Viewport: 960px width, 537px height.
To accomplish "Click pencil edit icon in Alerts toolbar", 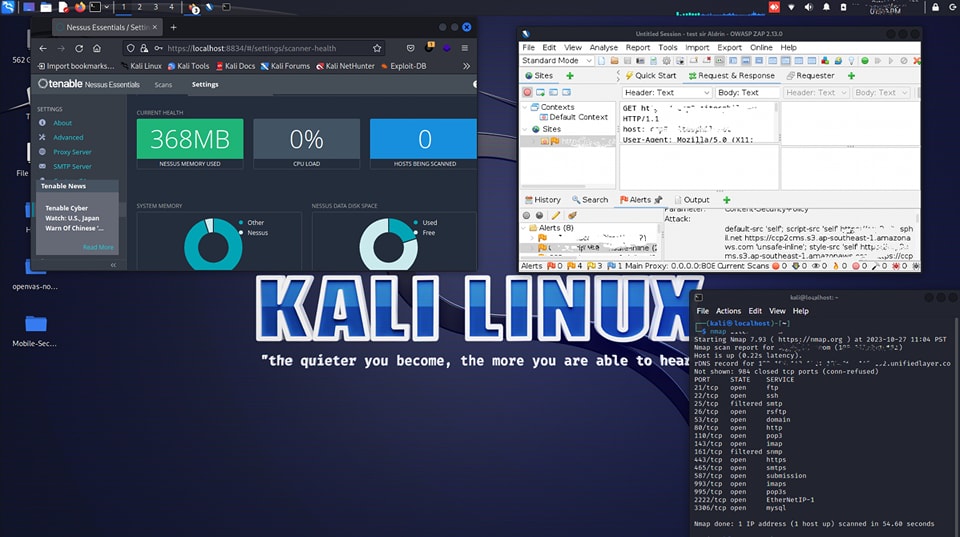I will click(556, 216).
